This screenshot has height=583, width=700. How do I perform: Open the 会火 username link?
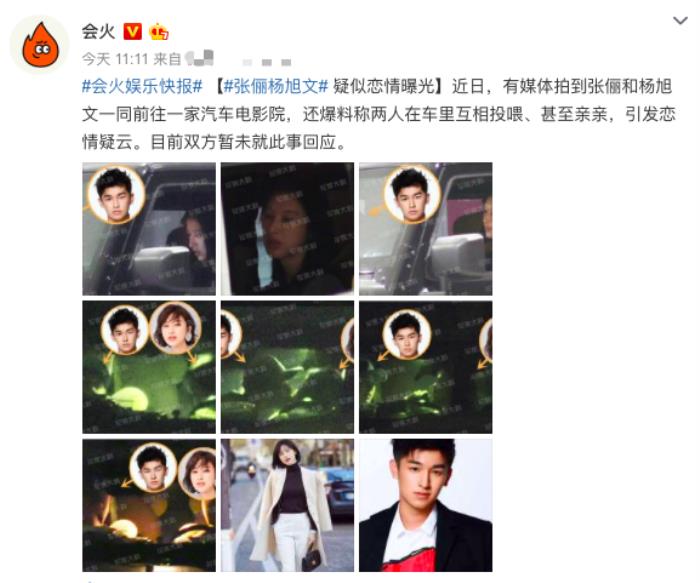[98, 32]
